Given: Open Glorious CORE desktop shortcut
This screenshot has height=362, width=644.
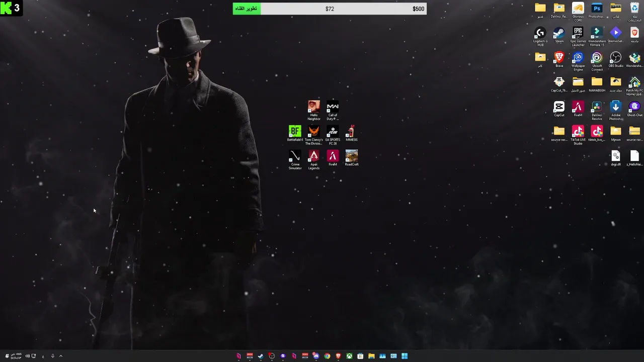Looking at the screenshot, I should point(578,12).
